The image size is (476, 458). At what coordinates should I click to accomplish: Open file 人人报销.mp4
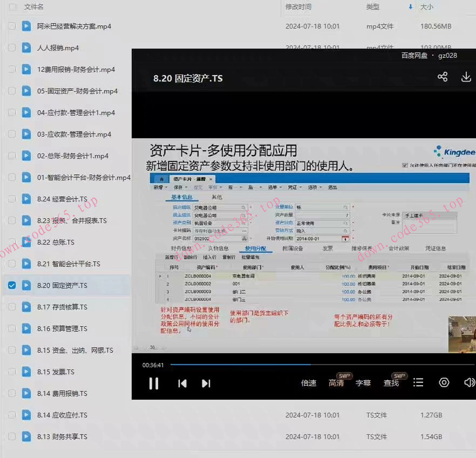[x=58, y=48]
